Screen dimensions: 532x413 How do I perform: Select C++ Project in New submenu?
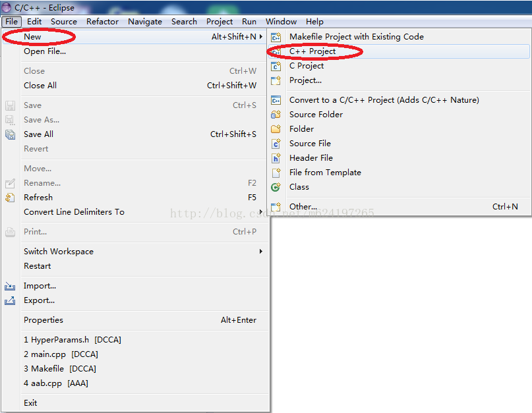tap(399, 51)
